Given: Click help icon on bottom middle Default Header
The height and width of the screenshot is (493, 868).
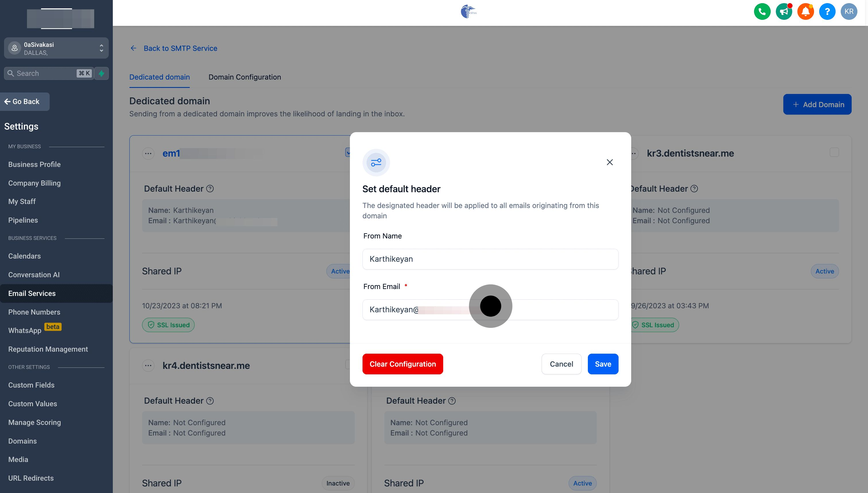Looking at the screenshot, I should 452,401.
